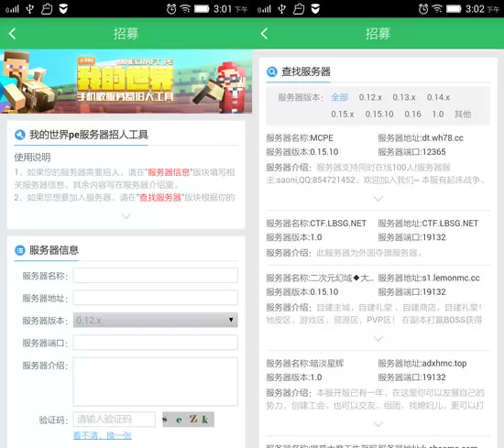Click the 验证码 captcha input field
Viewport: 504px width, 448px height.
(115, 420)
